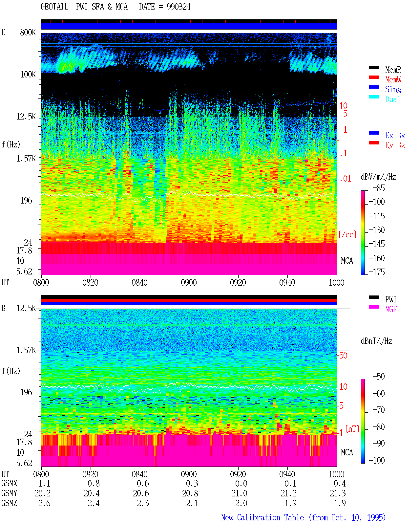This screenshot has height=523, width=420.
Task: Click the E panel letter label
Action: [x=3, y=32]
